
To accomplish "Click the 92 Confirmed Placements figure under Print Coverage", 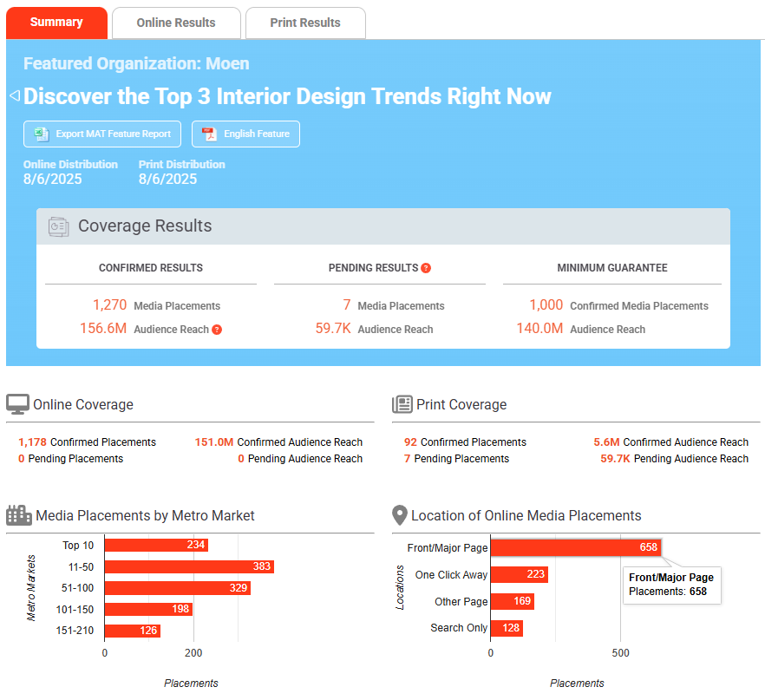I will click(x=409, y=442).
